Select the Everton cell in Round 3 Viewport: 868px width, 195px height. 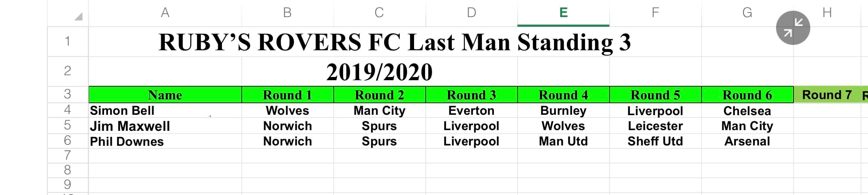(x=471, y=111)
